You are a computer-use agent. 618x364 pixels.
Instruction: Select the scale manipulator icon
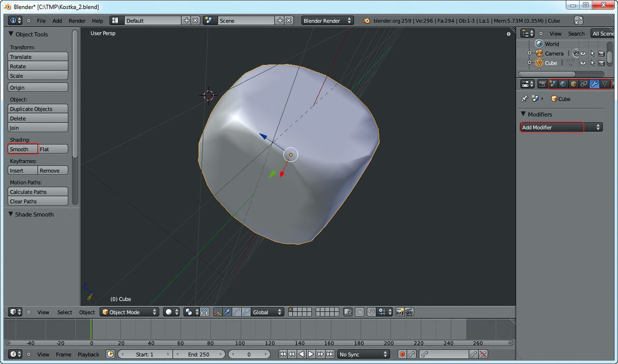tap(246, 312)
